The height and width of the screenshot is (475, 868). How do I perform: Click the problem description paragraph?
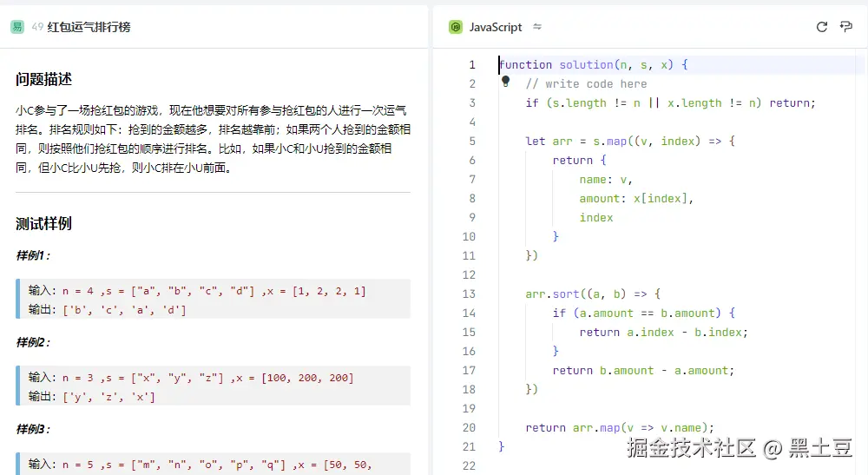(x=214, y=139)
